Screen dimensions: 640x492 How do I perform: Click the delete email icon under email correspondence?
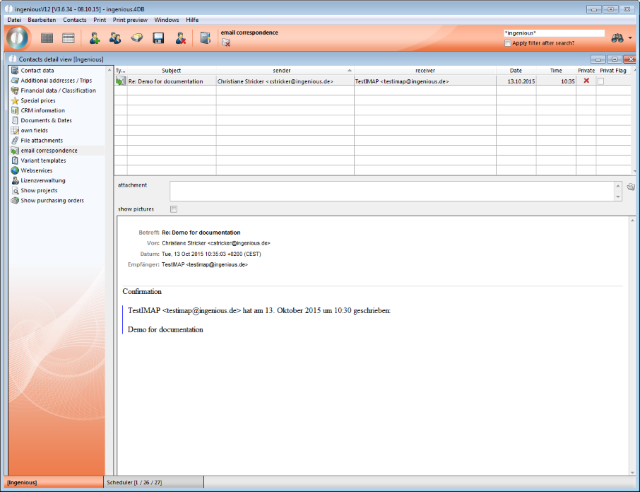[x=226, y=43]
